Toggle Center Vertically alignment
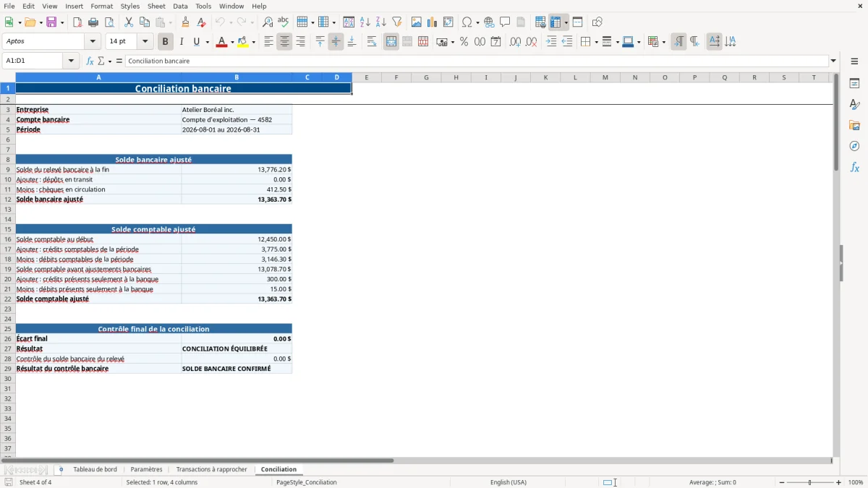Screen dimensions: 868x488 coord(336,42)
